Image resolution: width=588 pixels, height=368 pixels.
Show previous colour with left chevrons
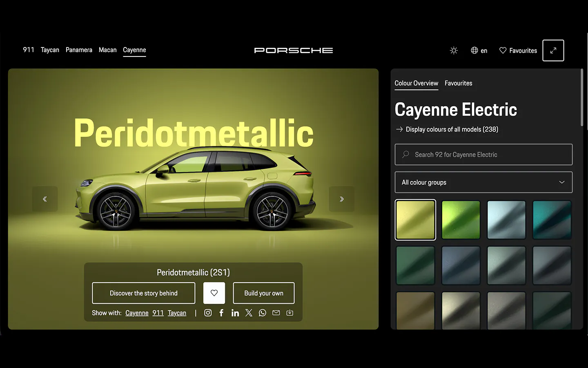coord(45,199)
